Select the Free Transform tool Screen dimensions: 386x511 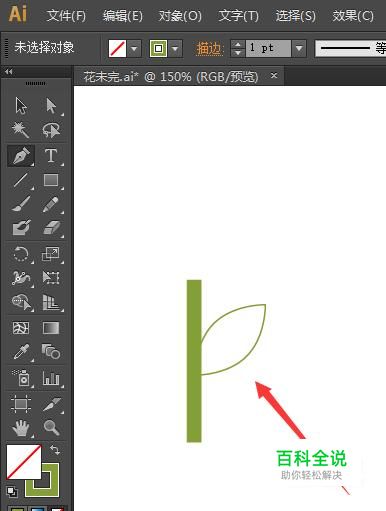[51, 278]
